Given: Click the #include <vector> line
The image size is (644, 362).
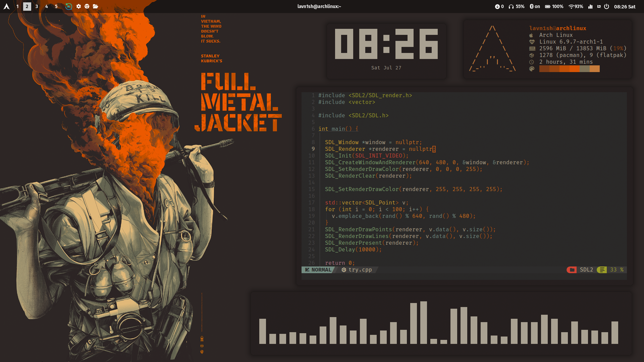Looking at the screenshot, I should (x=346, y=102).
